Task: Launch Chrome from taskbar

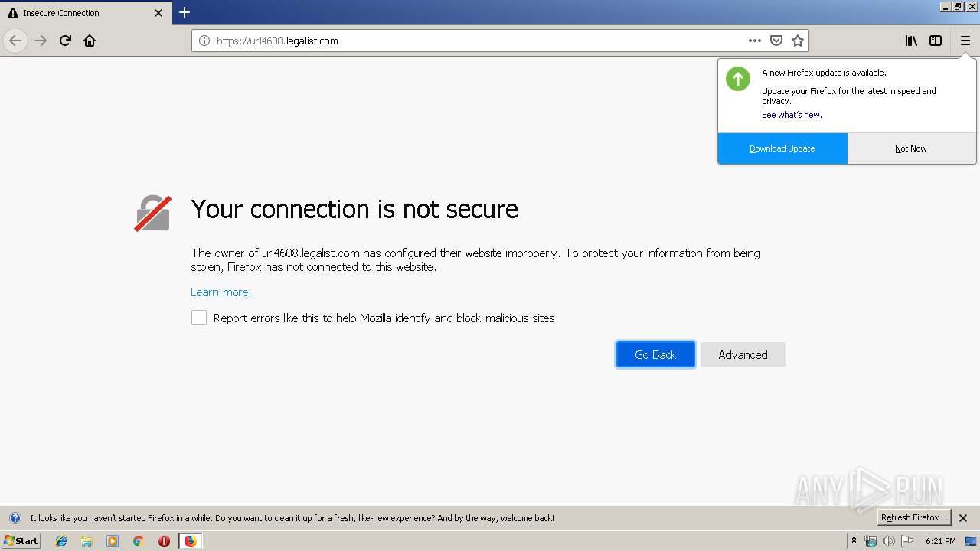Action: point(139,541)
